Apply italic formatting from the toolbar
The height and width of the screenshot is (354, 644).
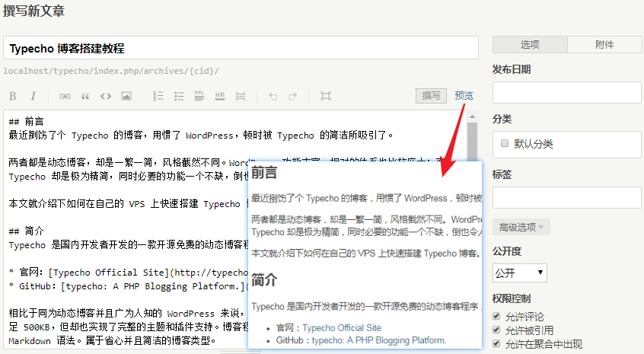click(33, 96)
